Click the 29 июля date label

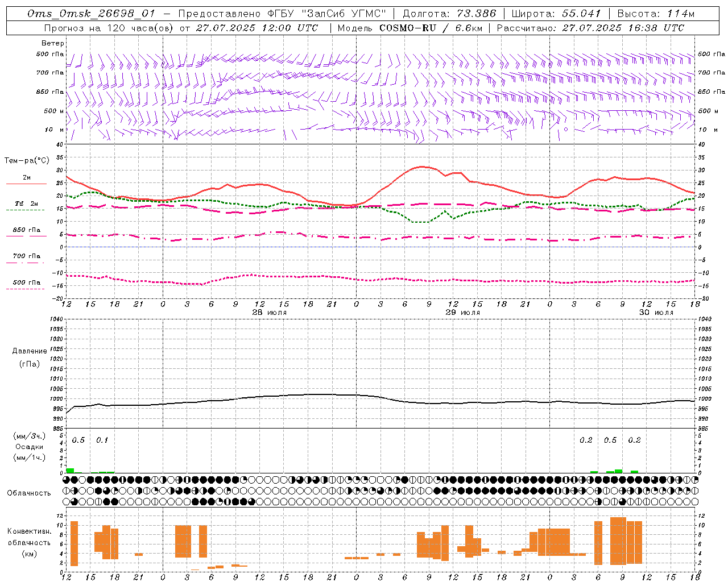point(462,313)
